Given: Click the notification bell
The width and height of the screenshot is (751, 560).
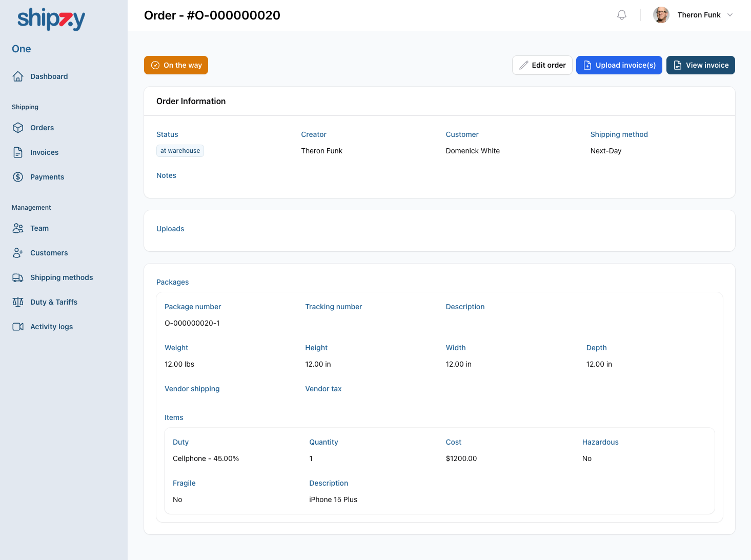Looking at the screenshot, I should pyautogui.click(x=621, y=15).
